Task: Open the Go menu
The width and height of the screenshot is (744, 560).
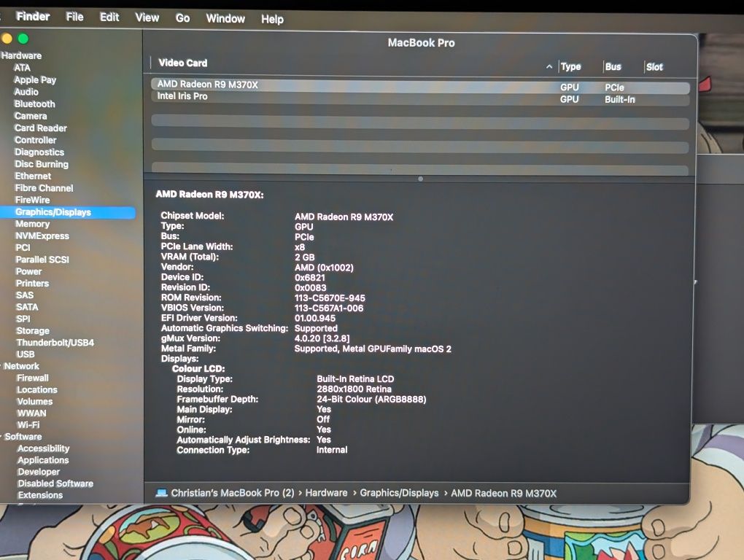Action: click(x=182, y=18)
